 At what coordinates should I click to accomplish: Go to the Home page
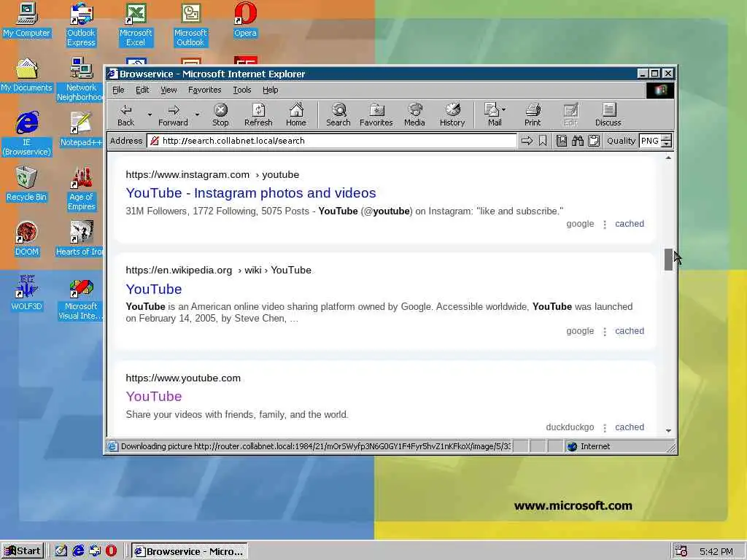coord(296,115)
